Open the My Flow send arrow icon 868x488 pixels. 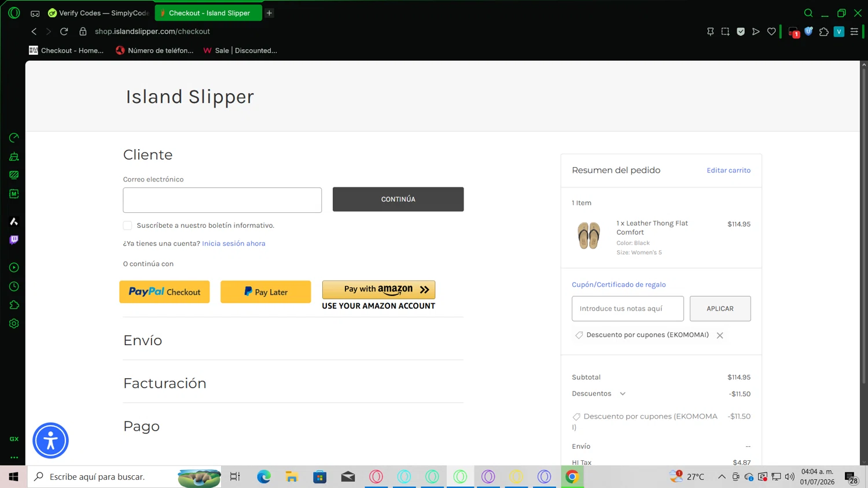tap(756, 32)
